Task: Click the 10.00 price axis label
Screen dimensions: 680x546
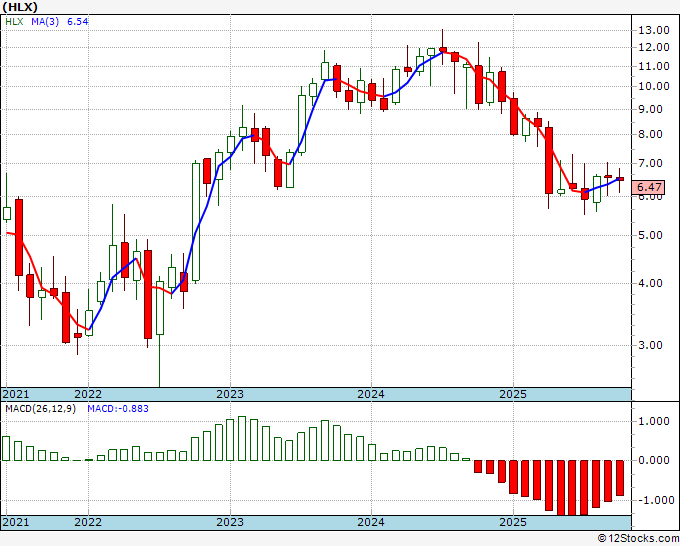Action: point(654,86)
